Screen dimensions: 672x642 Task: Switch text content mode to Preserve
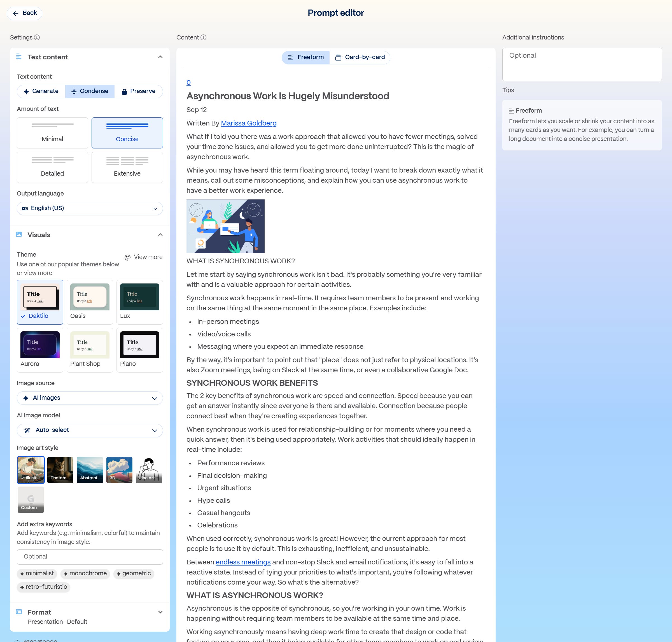pos(138,91)
